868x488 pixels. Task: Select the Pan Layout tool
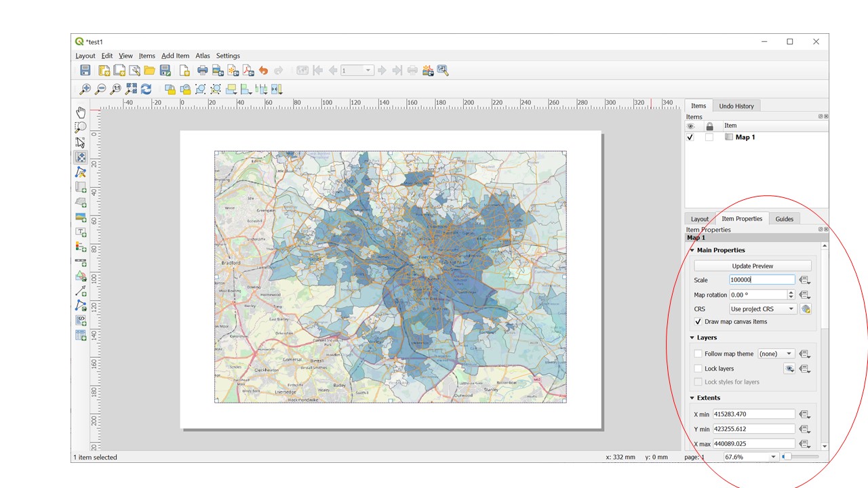point(81,113)
